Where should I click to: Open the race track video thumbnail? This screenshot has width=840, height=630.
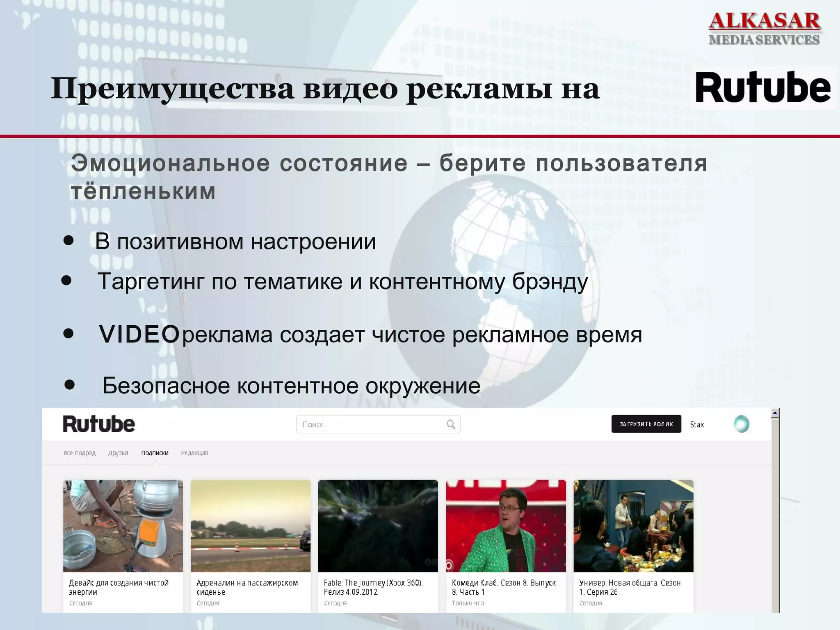coord(251,526)
